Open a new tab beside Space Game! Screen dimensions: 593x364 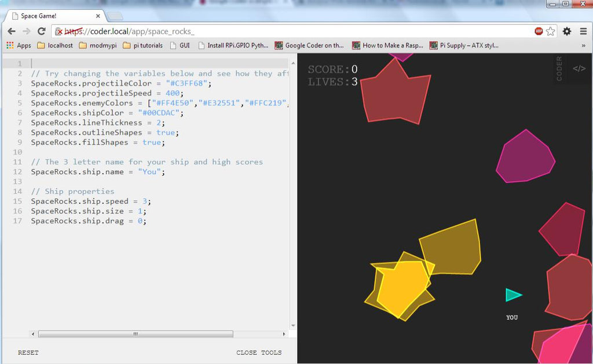115,16
